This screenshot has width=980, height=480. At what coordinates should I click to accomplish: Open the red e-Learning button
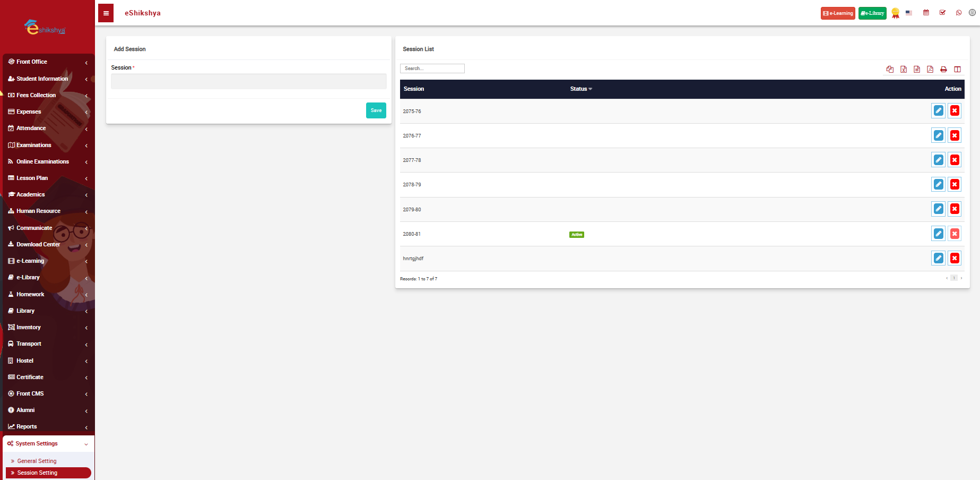click(837, 13)
